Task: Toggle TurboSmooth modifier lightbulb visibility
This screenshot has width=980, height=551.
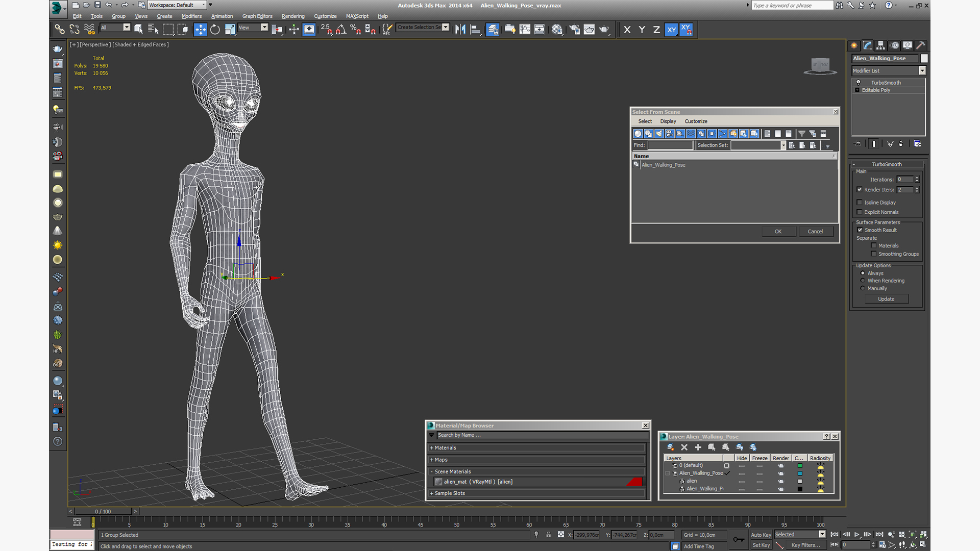Action: coord(858,82)
